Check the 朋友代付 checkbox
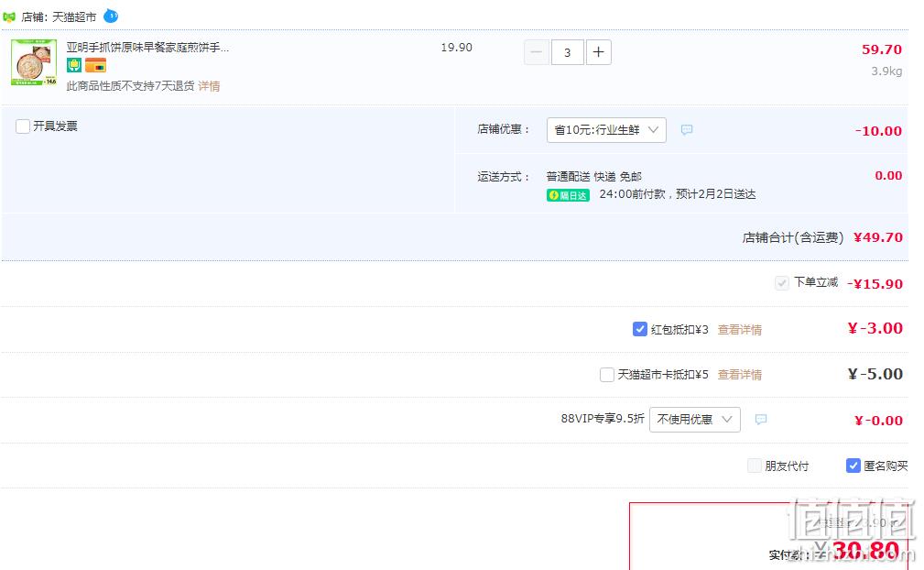Screen dimensions: 924x570 755,466
